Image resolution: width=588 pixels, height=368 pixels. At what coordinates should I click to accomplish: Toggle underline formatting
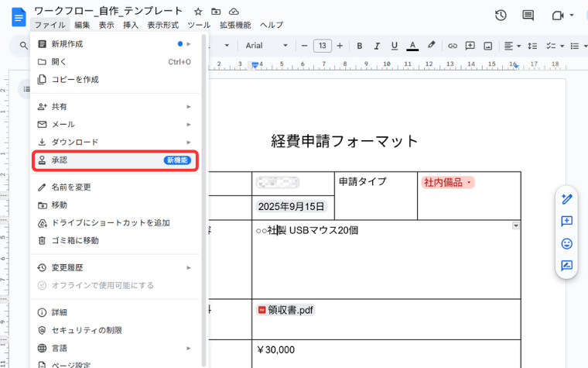pos(394,46)
